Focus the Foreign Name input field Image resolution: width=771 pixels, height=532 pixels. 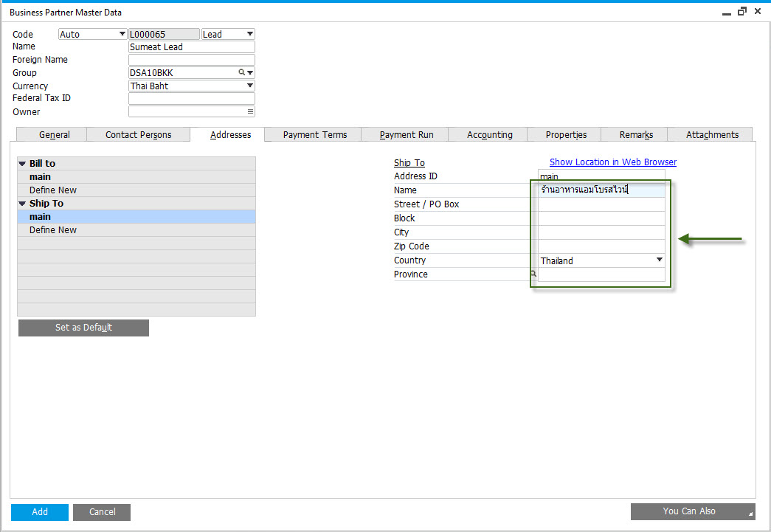click(192, 60)
